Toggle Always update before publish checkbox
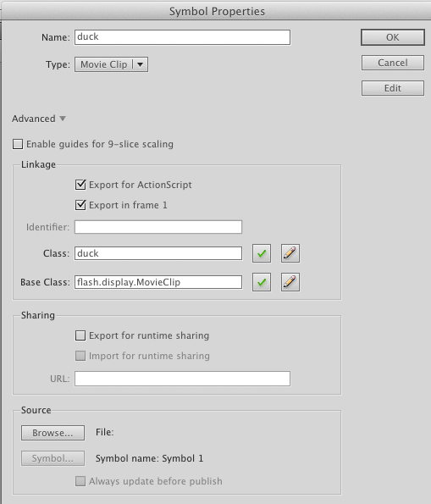 point(80,481)
